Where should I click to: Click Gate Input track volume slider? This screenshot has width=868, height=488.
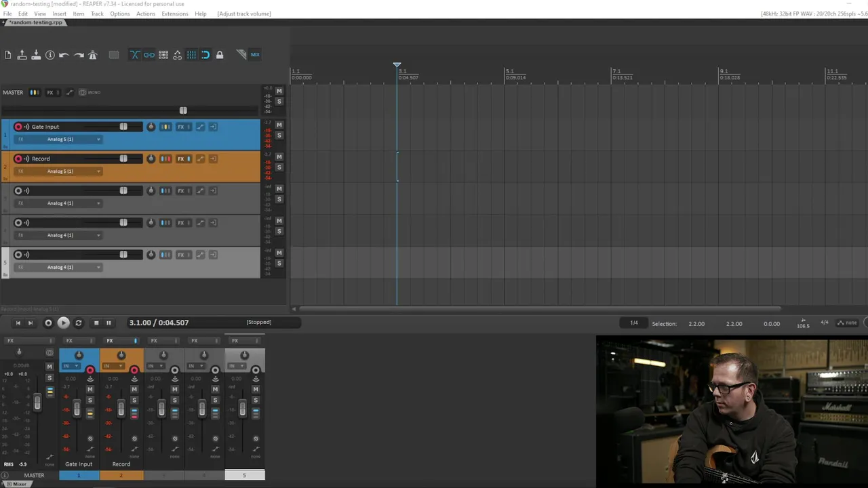tap(123, 127)
